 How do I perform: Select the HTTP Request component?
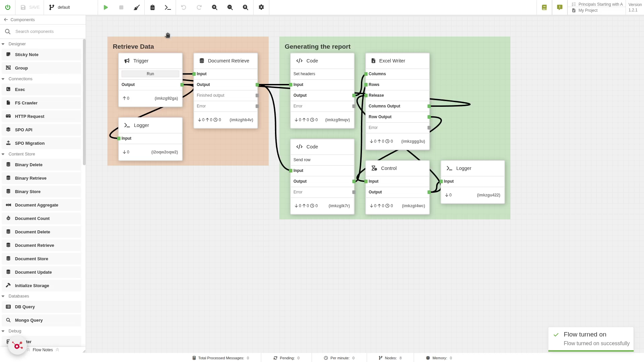(41, 117)
